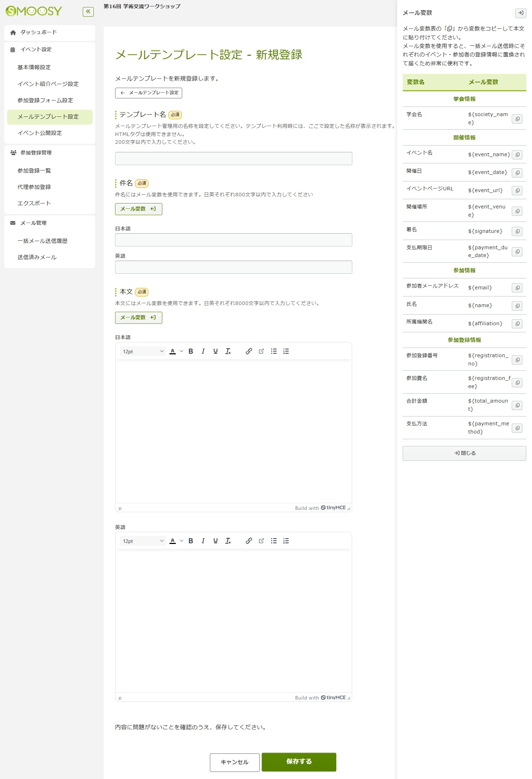
Task: Toggle bold in the Japanese body editor
Action: (x=191, y=351)
